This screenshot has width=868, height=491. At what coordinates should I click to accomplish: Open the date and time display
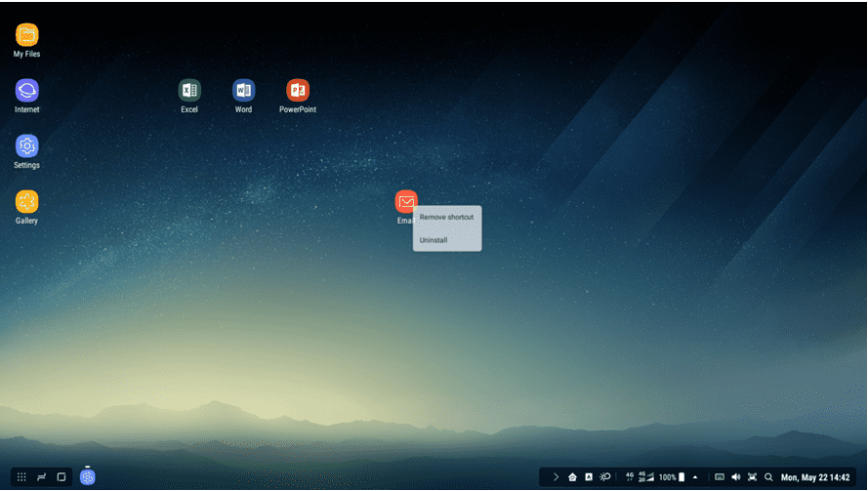(x=820, y=477)
